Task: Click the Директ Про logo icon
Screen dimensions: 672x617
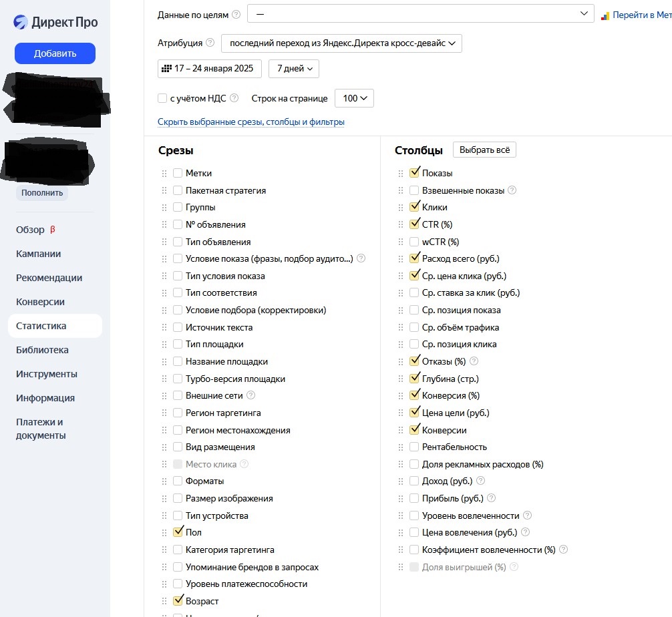Action: coord(21,22)
